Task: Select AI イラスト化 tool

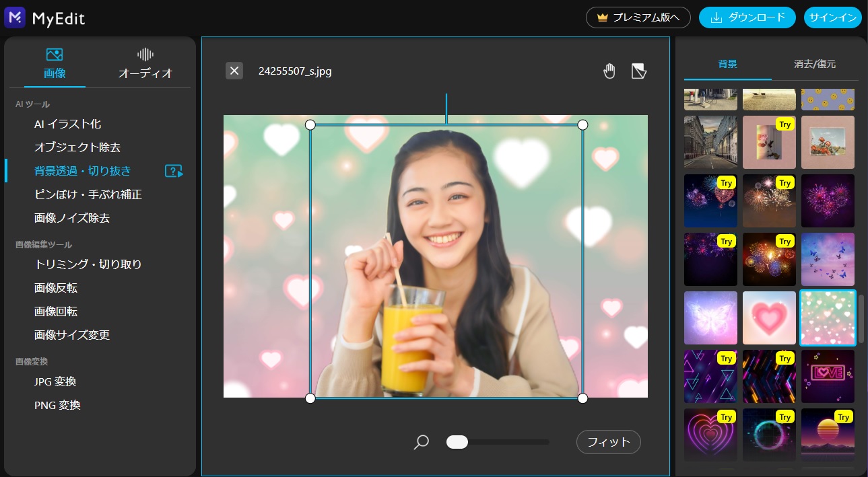Action: click(x=68, y=124)
